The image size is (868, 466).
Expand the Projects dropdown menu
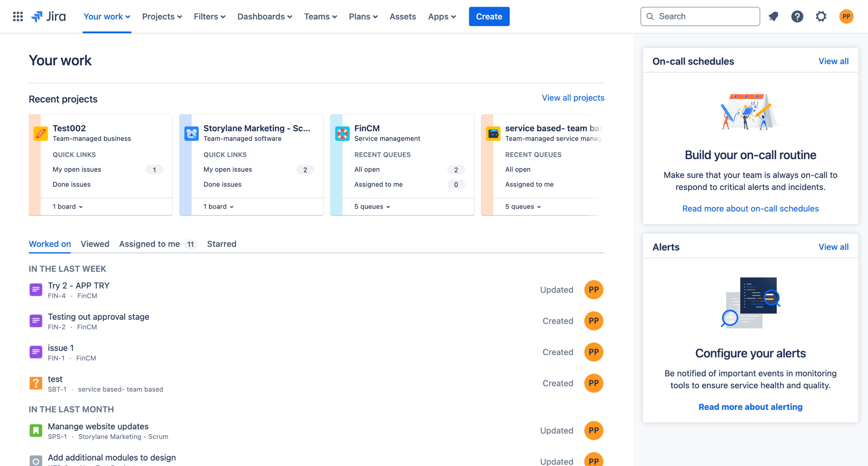click(162, 16)
